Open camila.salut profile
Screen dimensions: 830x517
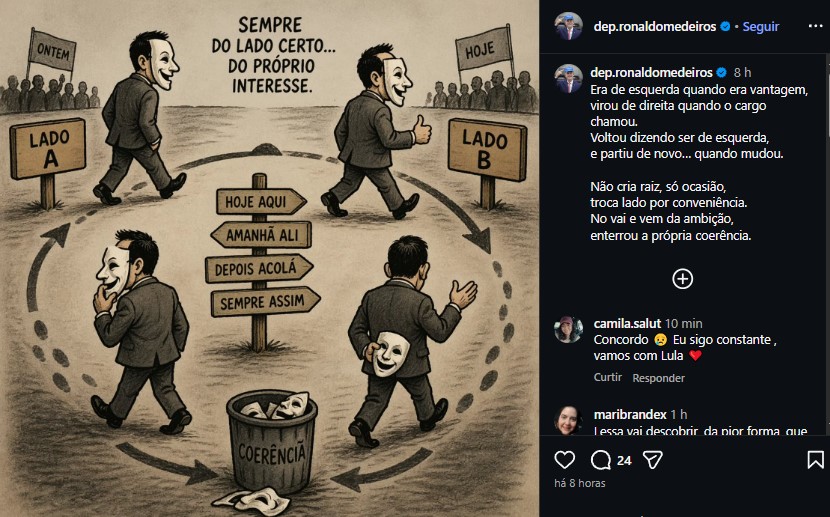(x=627, y=323)
